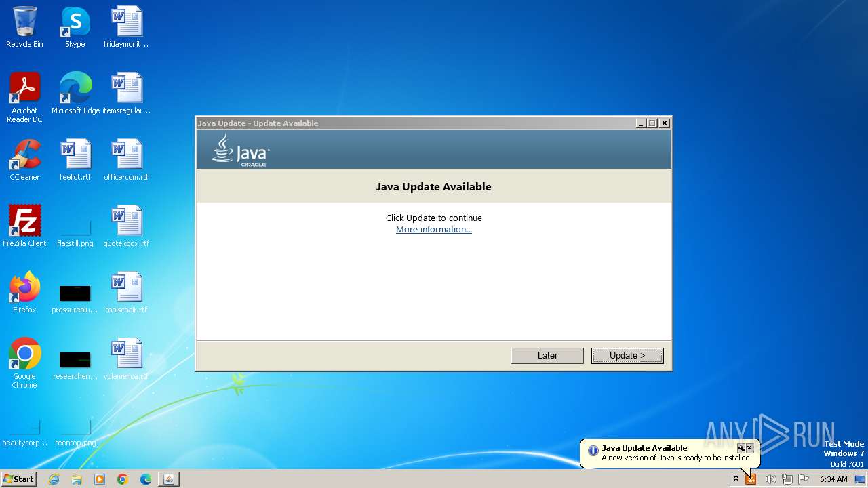Open the network tray icon

pyautogui.click(x=787, y=479)
